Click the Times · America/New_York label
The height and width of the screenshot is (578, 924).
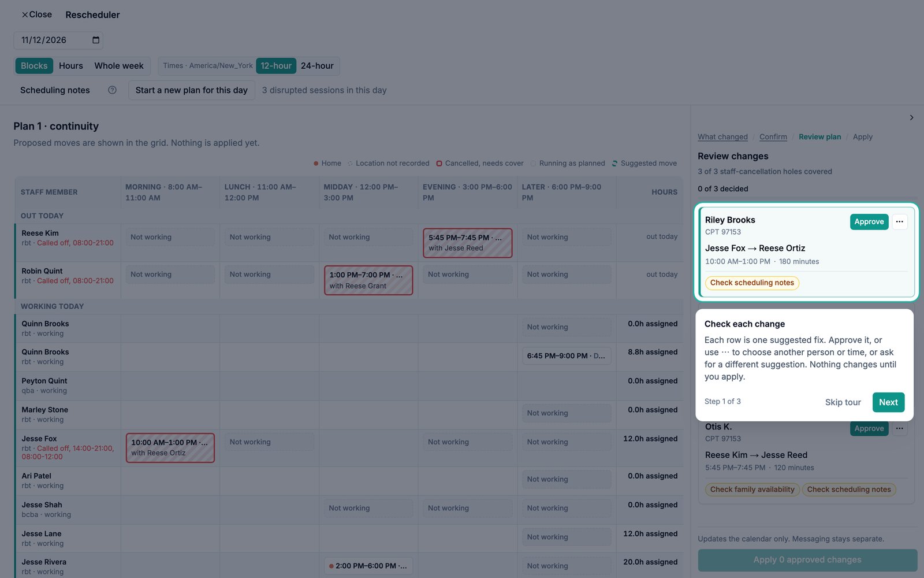click(x=208, y=66)
